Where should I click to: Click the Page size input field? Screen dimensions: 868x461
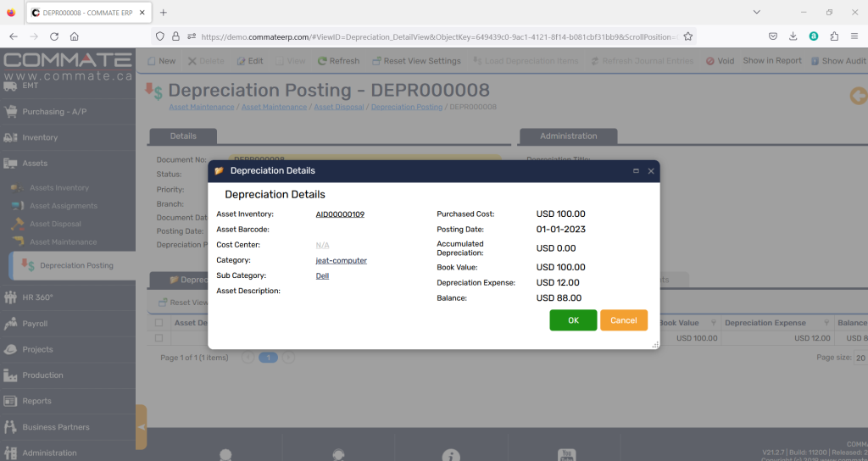tap(860, 358)
